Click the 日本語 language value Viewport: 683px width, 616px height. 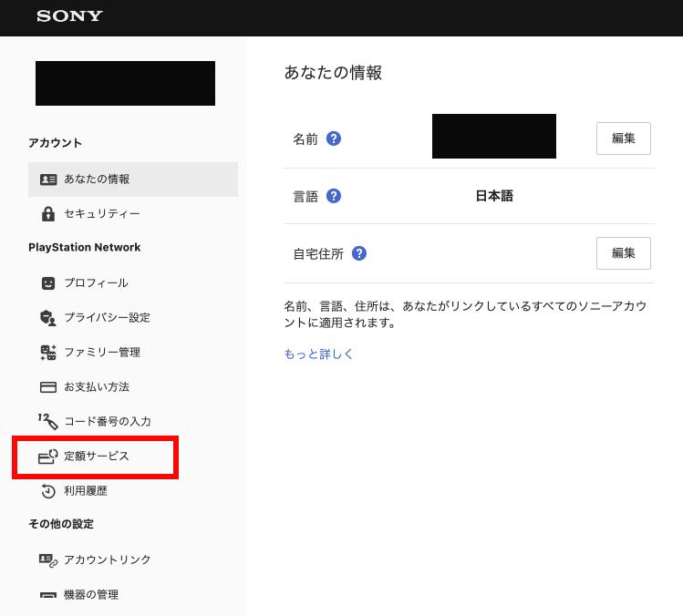pyautogui.click(x=494, y=196)
